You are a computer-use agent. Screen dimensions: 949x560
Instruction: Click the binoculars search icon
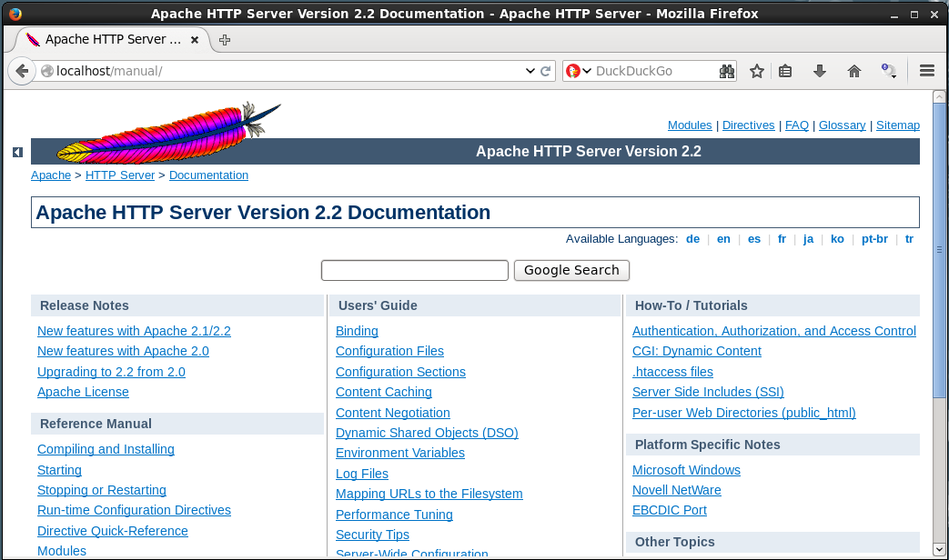tap(726, 71)
